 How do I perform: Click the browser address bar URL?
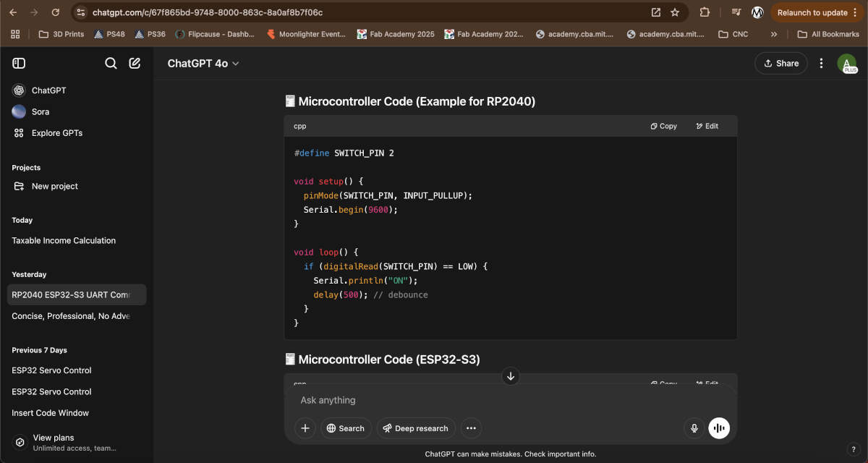pyautogui.click(x=208, y=12)
